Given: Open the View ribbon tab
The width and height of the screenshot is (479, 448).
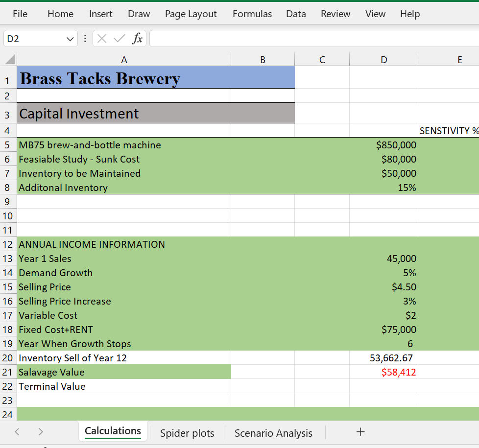Looking at the screenshot, I should click(x=376, y=14).
